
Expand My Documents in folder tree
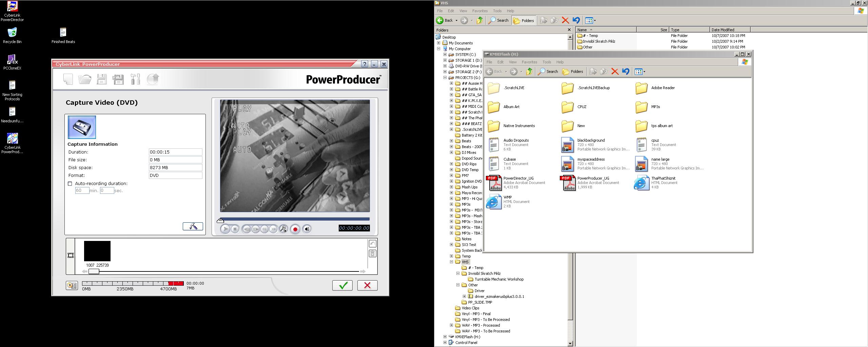[x=439, y=43]
